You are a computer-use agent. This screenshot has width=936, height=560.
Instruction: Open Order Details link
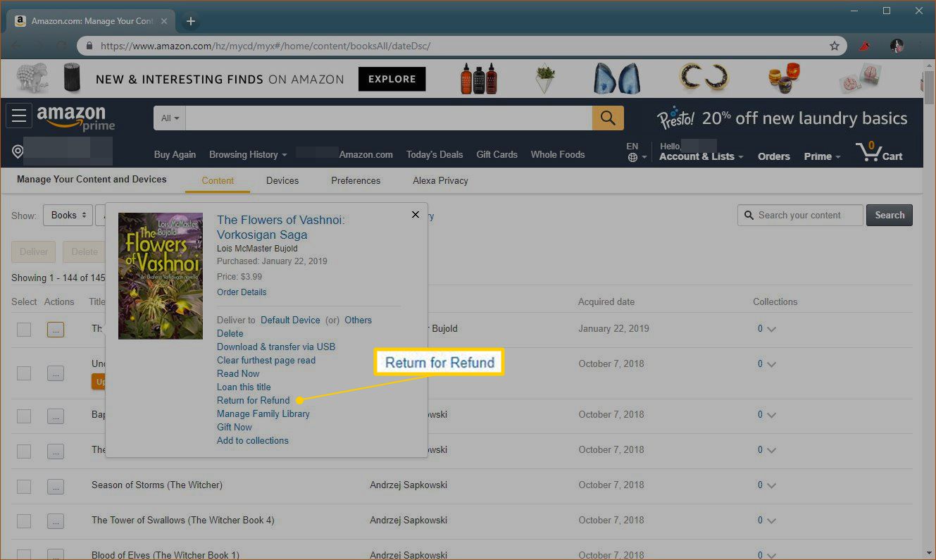[242, 292]
